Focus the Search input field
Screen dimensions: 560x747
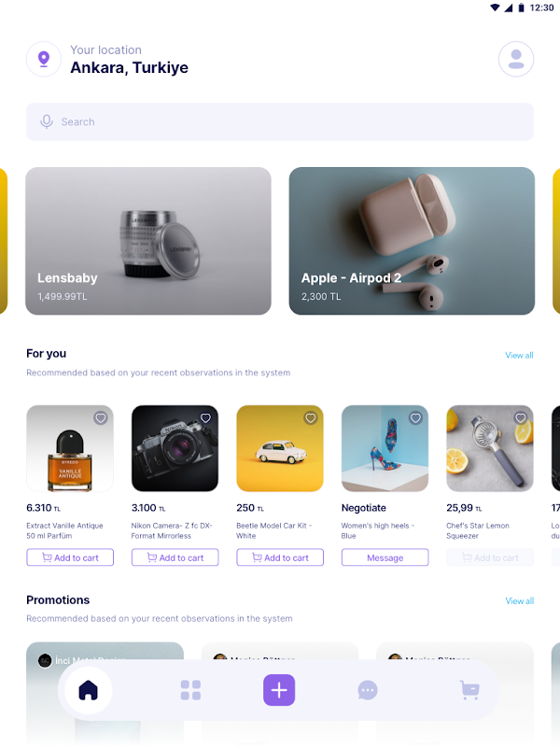tap(280, 121)
